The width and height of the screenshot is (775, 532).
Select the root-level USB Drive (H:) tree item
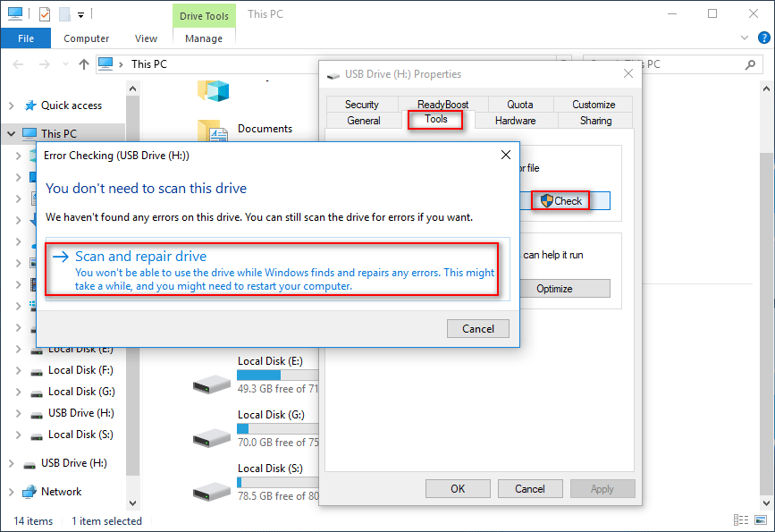(73, 463)
